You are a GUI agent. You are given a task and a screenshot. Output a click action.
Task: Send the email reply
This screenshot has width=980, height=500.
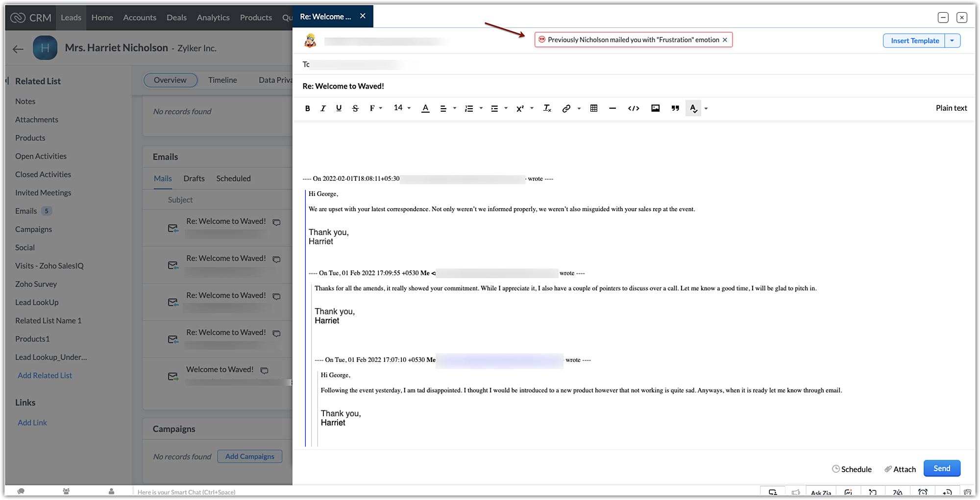click(x=941, y=468)
